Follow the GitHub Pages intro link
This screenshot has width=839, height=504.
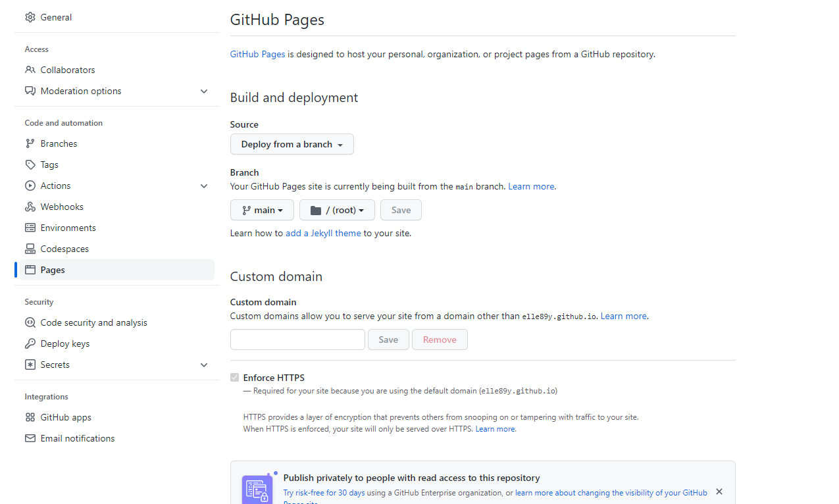click(x=257, y=54)
